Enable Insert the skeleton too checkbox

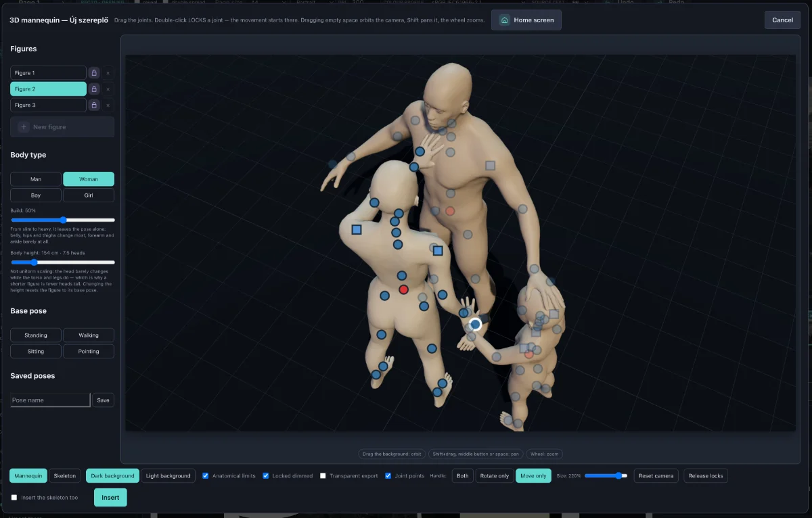coord(14,497)
